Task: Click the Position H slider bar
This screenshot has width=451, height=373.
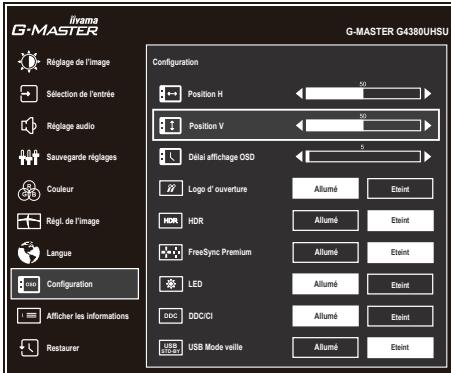Action: pos(363,94)
